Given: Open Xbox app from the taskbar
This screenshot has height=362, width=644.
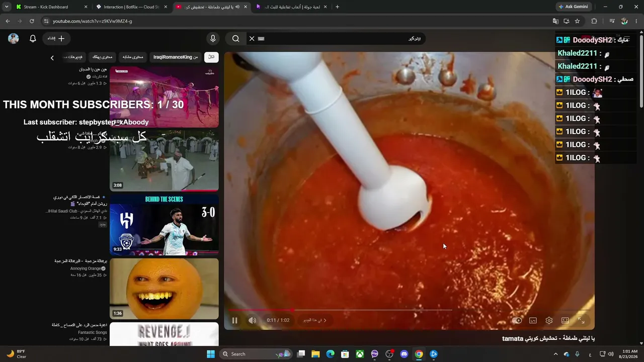Looking at the screenshot, I should click(x=360, y=354).
